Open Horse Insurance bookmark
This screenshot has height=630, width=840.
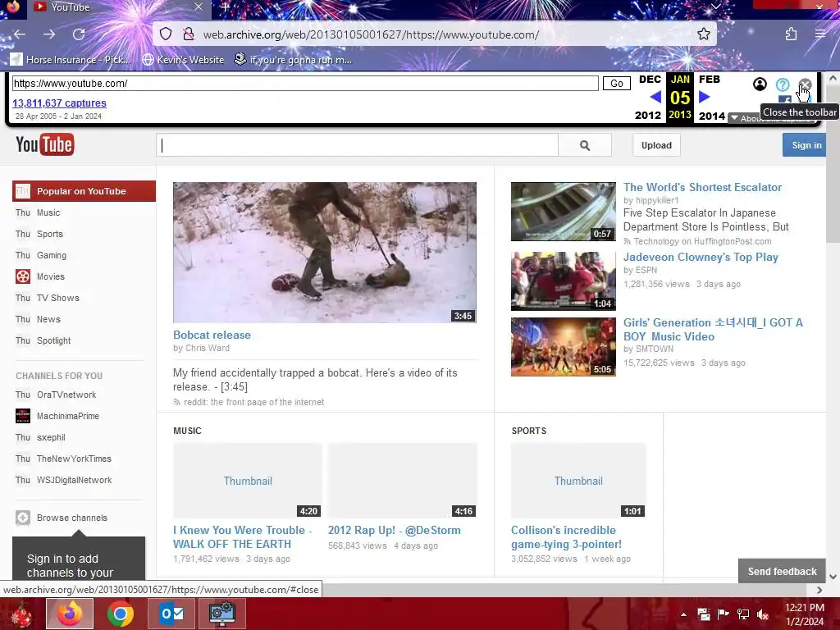point(71,59)
